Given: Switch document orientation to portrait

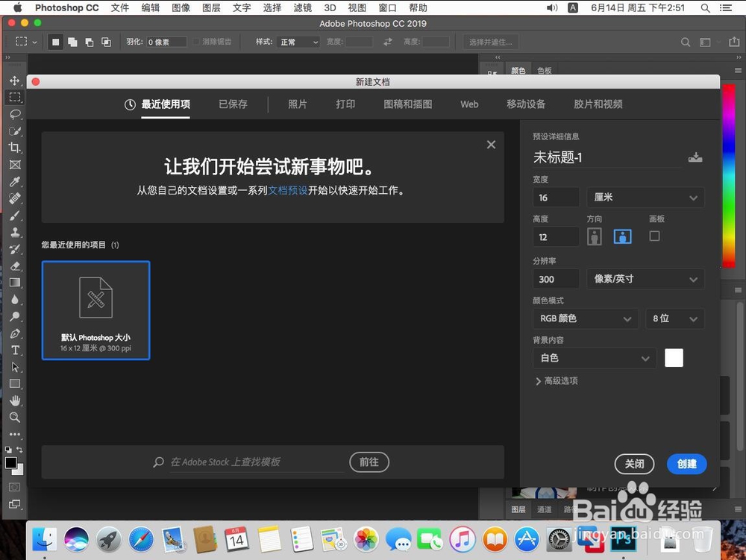Looking at the screenshot, I should [x=594, y=236].
